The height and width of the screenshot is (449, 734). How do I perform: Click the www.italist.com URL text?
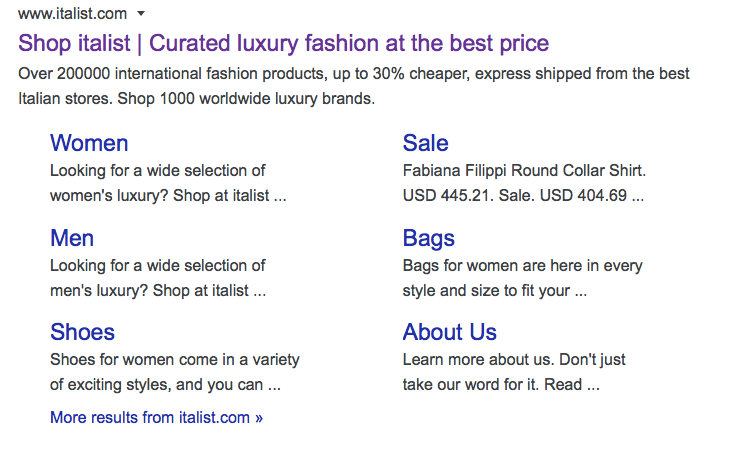tap(73, 13)
